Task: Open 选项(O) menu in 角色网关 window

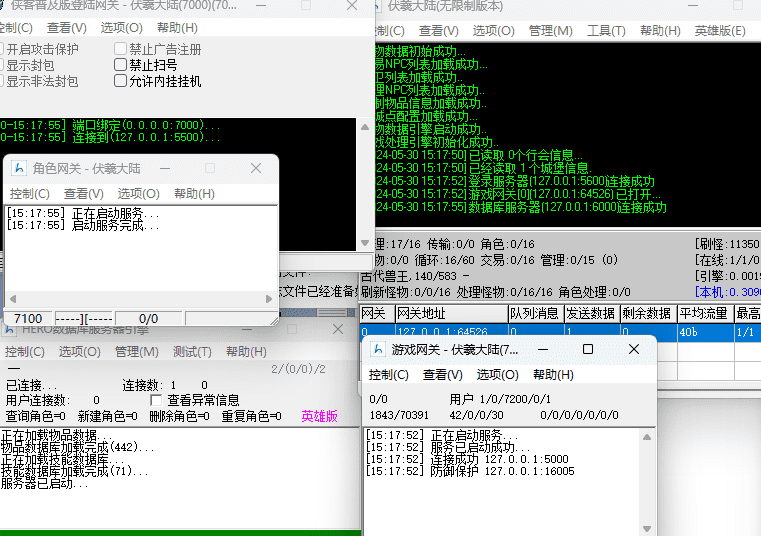Action: click(138, 194)
